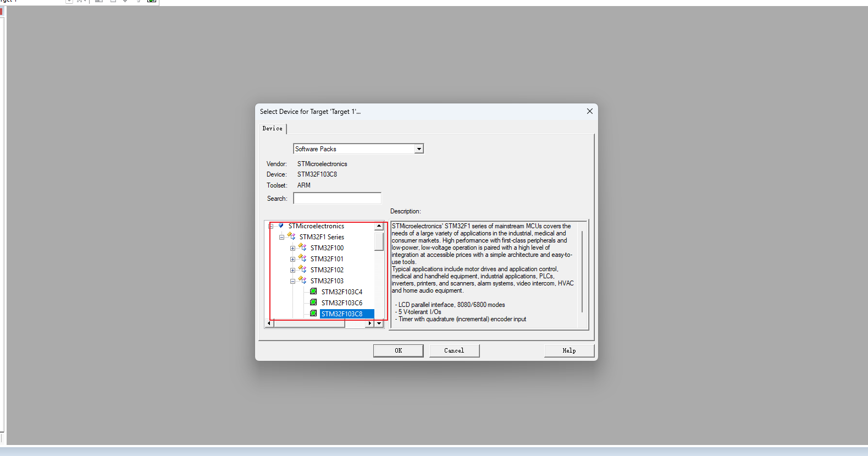
Task: Click the Toolset value ARM
Action: coord(304,185)
